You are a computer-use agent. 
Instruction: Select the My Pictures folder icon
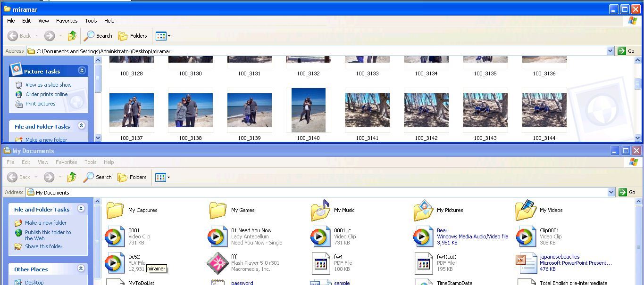click(423, 210)
